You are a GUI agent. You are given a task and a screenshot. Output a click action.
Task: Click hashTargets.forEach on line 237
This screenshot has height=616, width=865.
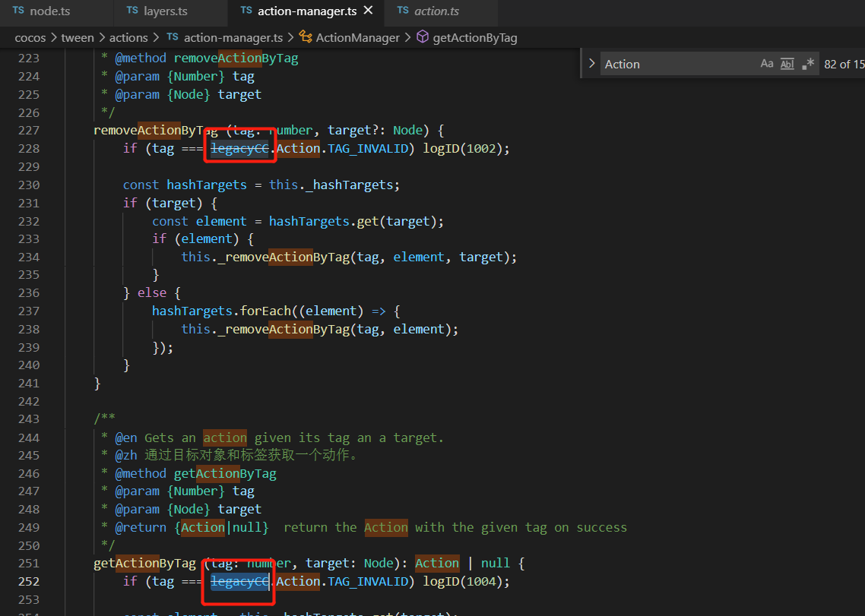(x=222, y=311)
